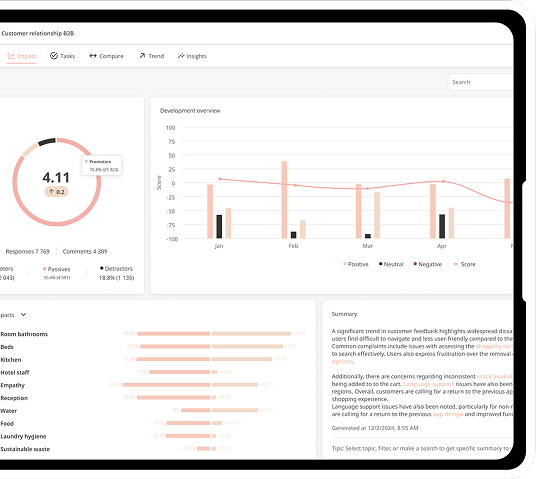Click the Tasks checkmark icon
The width and height of the screenshot is (536, 479).
coord(54,56)
